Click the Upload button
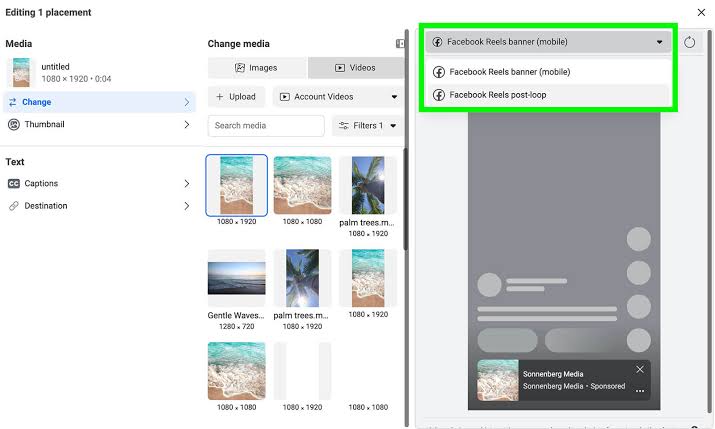Image resolution: width=715 pixels, height=429 pixels. click(x=236, y=97)
